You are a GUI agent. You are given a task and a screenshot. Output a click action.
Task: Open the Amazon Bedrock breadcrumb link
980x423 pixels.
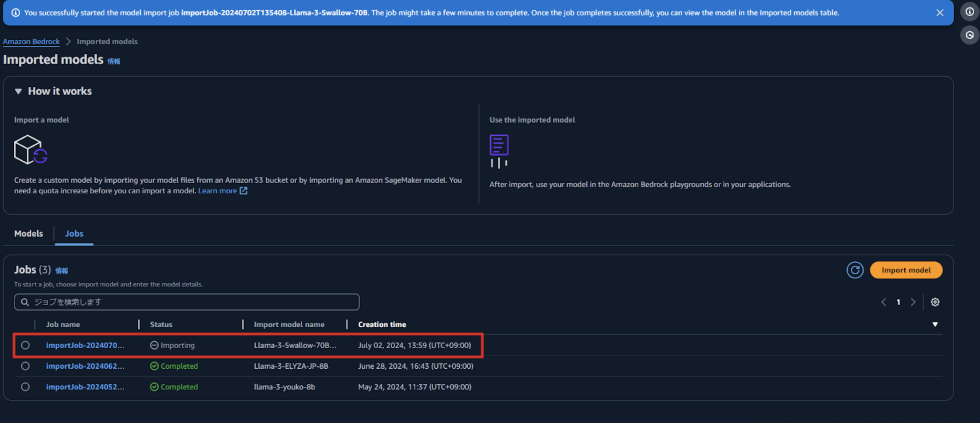(31, 41)
